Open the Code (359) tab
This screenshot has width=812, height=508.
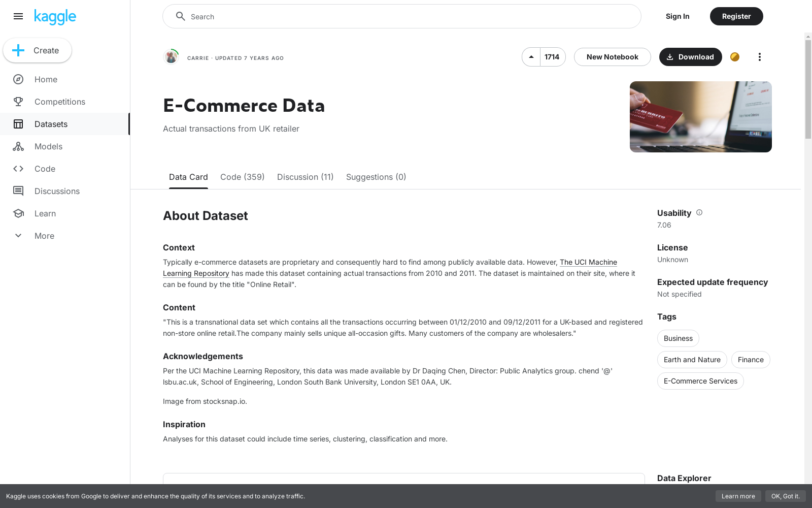[243, 177]
